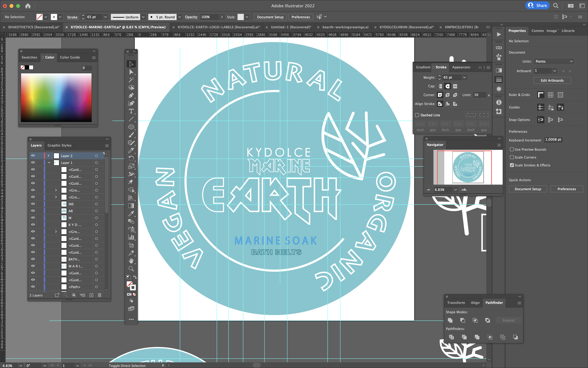This screenshot has height=368, width=588.
Task: Enable Scale Corners checkbox
Action: pos(512,157)
